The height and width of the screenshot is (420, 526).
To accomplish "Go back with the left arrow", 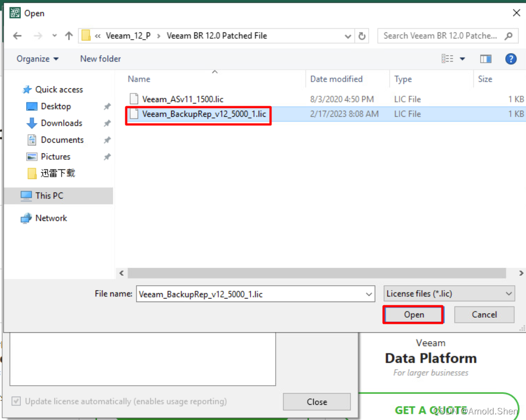I will pos(17,36).
